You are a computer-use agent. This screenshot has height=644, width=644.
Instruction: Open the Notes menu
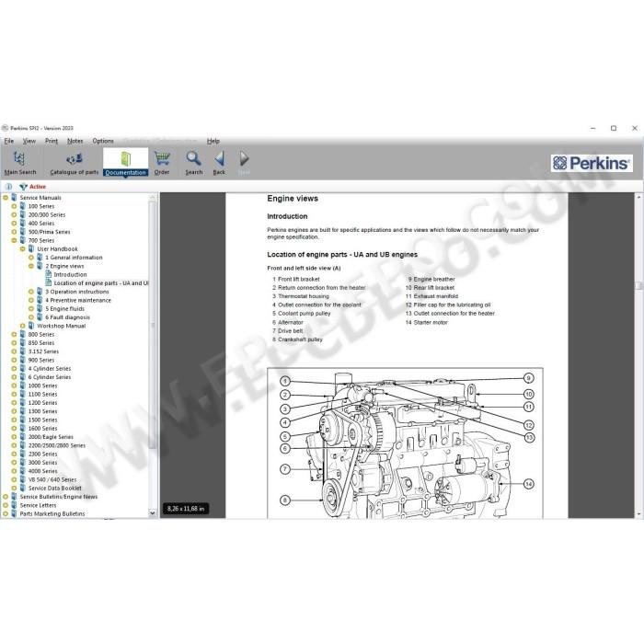[x=75, y=141]
